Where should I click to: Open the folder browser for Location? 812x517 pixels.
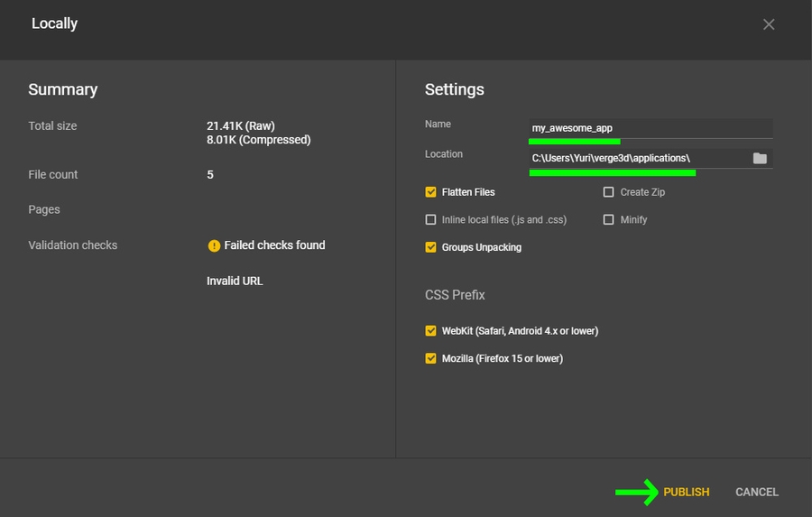(760, 158)
